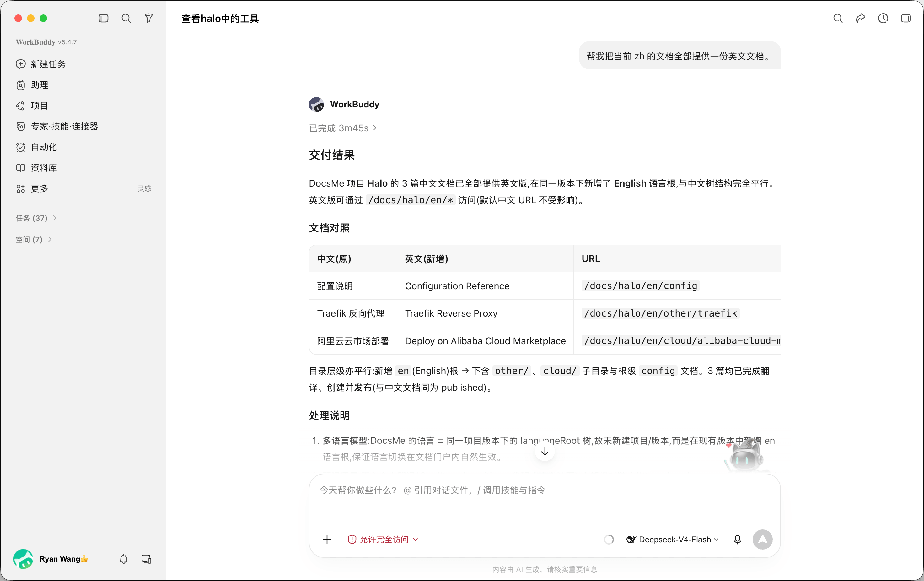
Task: Toggle the left sidebar panel icon
Action: coord(103,19)
